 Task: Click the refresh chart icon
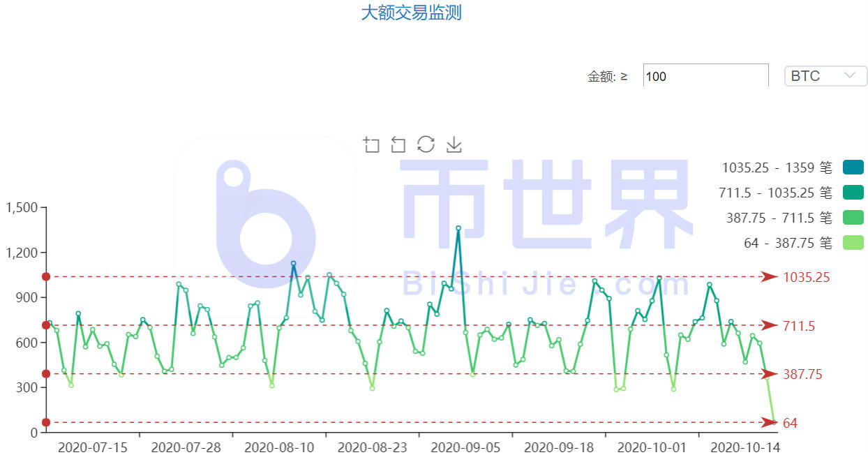(x=426, y=144)
